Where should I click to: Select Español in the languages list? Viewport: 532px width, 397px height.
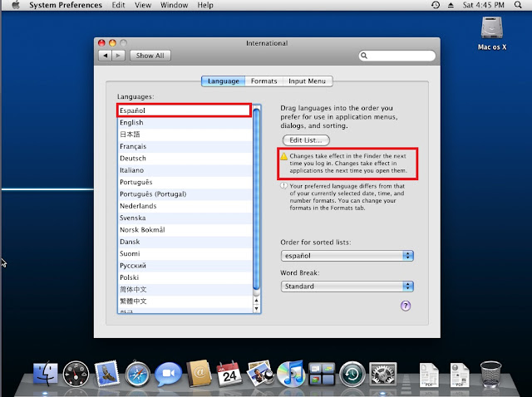[185, 110]
